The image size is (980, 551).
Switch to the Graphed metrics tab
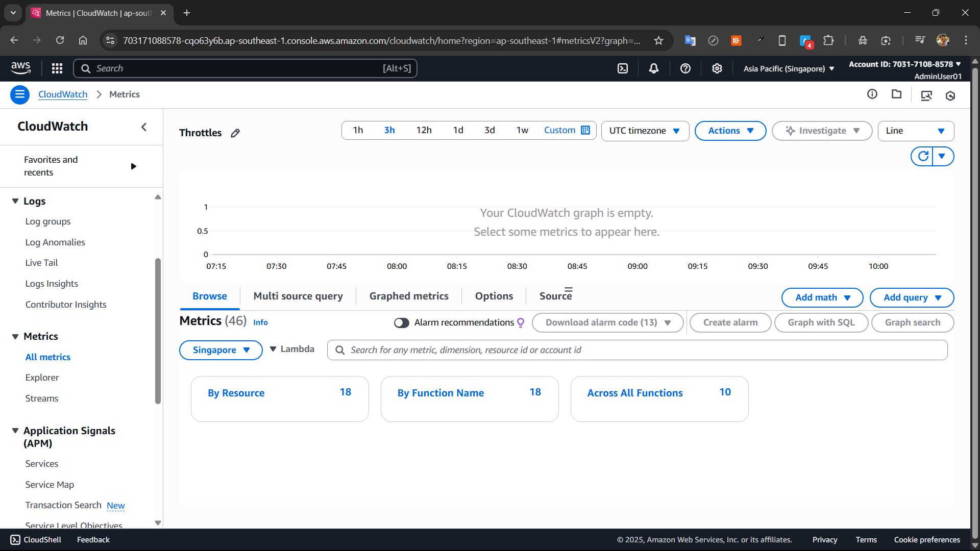pyautogui.click(x=409, y=296)
